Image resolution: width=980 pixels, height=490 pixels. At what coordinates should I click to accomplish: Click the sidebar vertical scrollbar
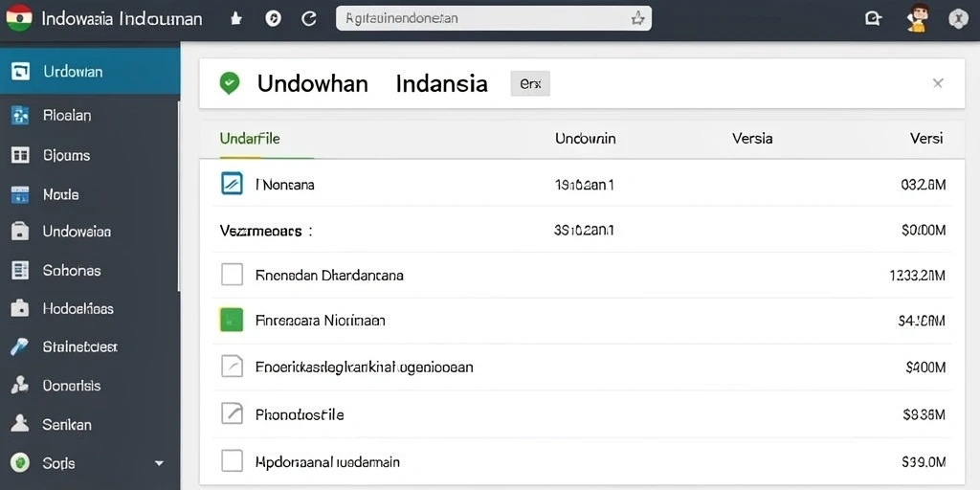[179, 197]
